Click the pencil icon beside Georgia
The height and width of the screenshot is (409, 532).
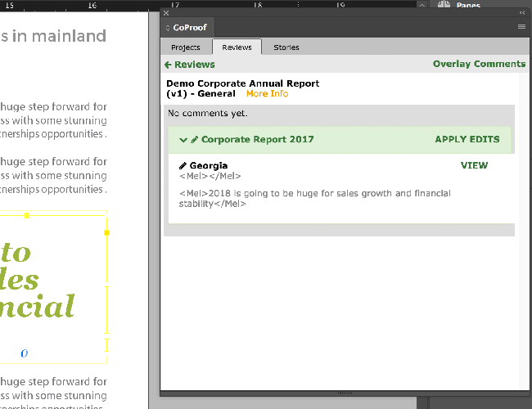pos(183,166)
